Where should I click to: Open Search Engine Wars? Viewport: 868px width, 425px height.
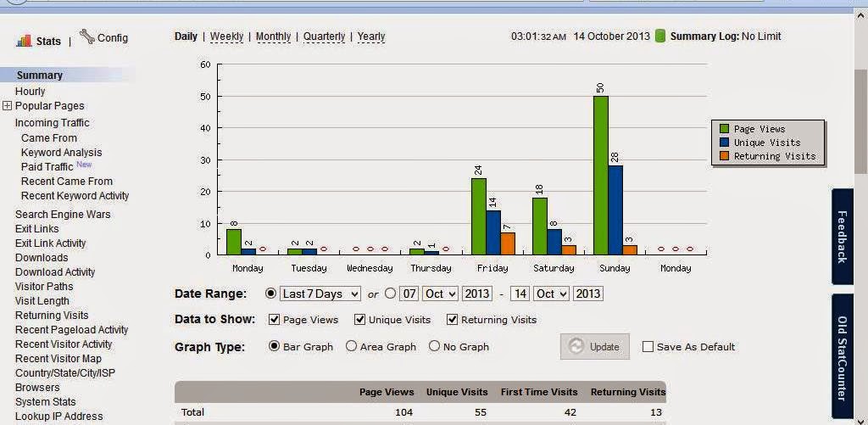63,215
